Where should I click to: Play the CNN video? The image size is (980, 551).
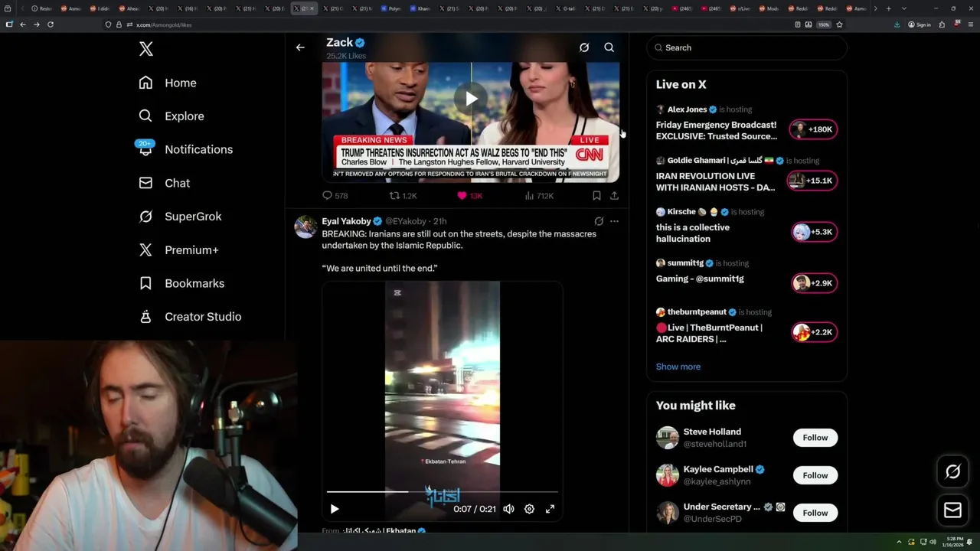(471, 98)
